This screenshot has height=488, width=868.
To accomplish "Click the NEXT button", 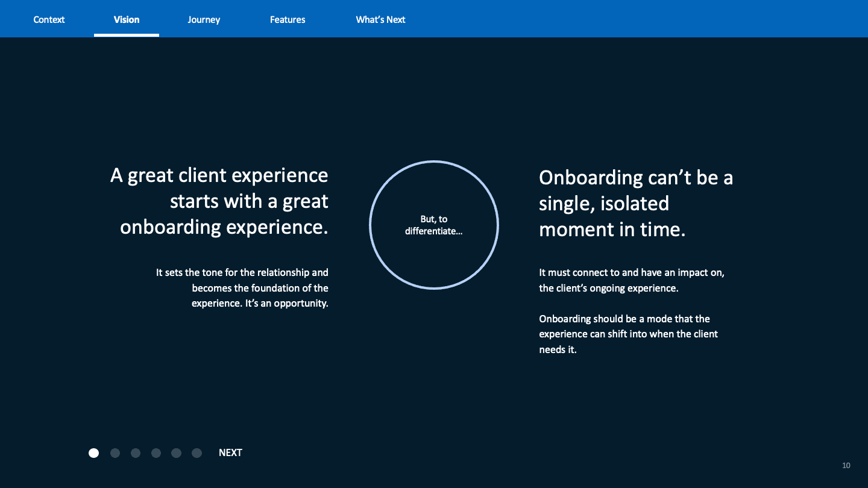I will [230, 452].
